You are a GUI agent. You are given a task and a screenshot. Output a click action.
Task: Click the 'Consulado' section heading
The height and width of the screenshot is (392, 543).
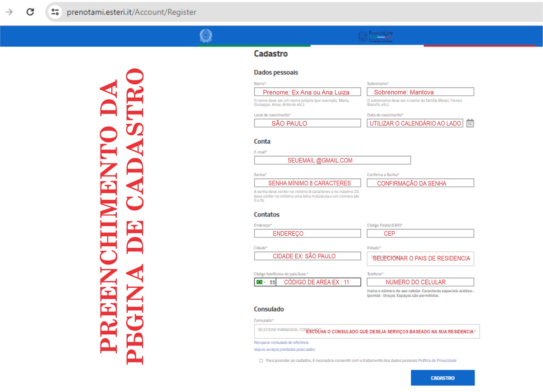(x=269, y=309)
